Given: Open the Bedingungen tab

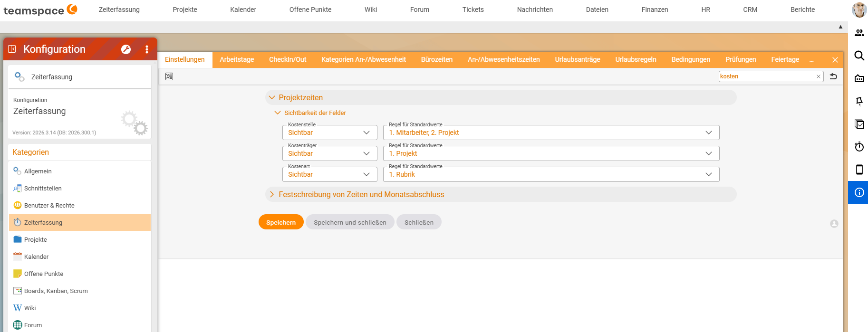Looking at the screenshot, I should pyautogui.click(x=691, y=59).
